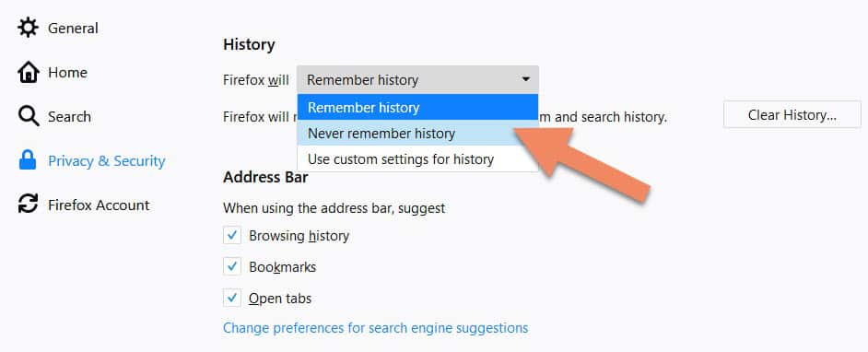Image resolution: width=868 pixels, height=352 pixels.
Task: Click the Privacy & Security lock icon
Action: coord(28,160)
